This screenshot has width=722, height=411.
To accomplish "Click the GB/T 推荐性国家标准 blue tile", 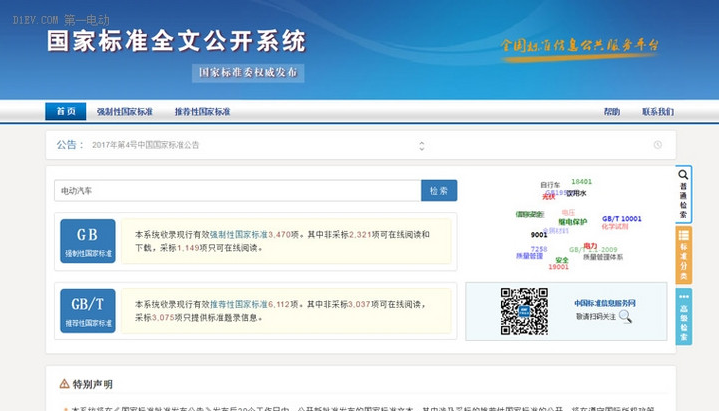I will (x=88, y=311).
